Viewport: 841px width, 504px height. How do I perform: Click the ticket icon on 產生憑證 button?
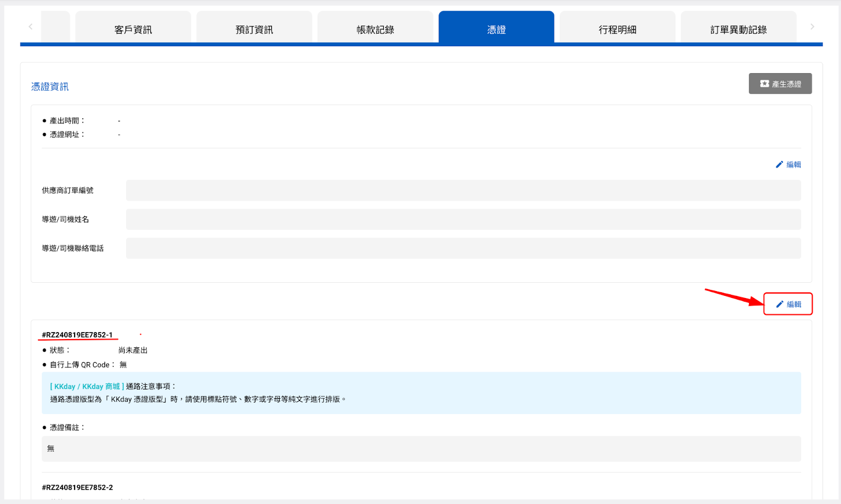(764, 84)
